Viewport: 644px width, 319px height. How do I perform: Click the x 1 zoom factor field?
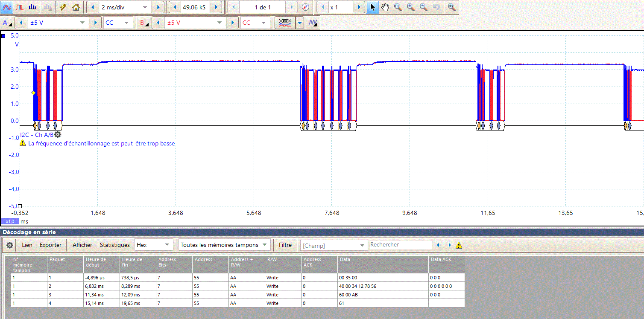pyautogui.click(x=340, y=7)
